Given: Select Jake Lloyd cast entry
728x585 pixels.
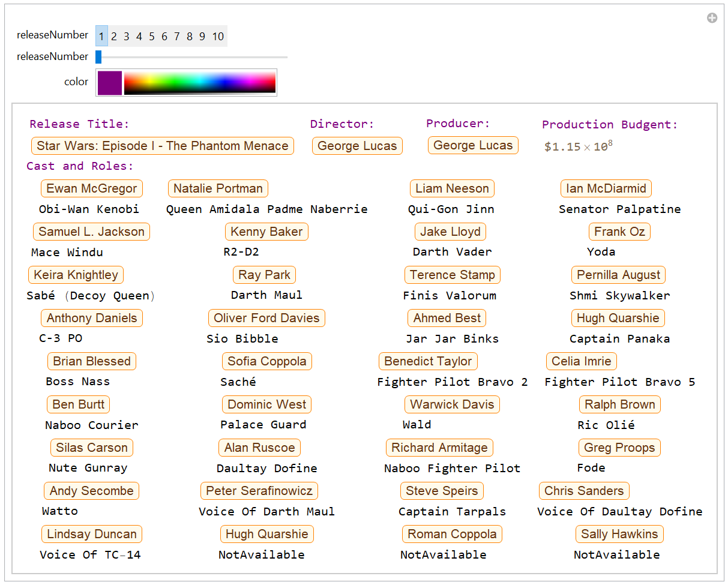Looking at the screenshot, I should point(450,232).
